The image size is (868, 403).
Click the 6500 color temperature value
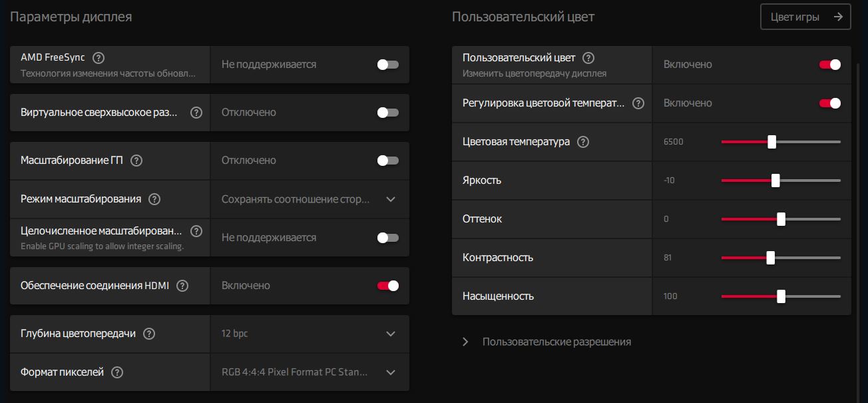[x=674, y=142]
